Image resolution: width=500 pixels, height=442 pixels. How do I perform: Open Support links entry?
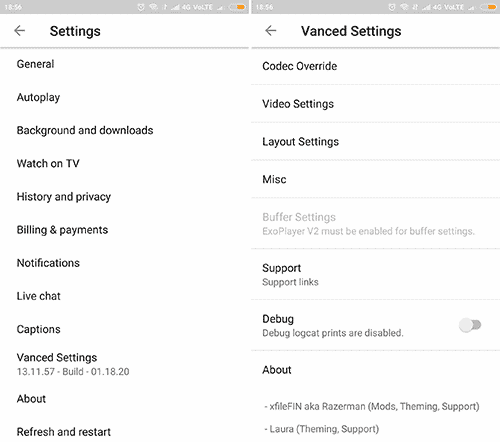[x=376, y=275]
